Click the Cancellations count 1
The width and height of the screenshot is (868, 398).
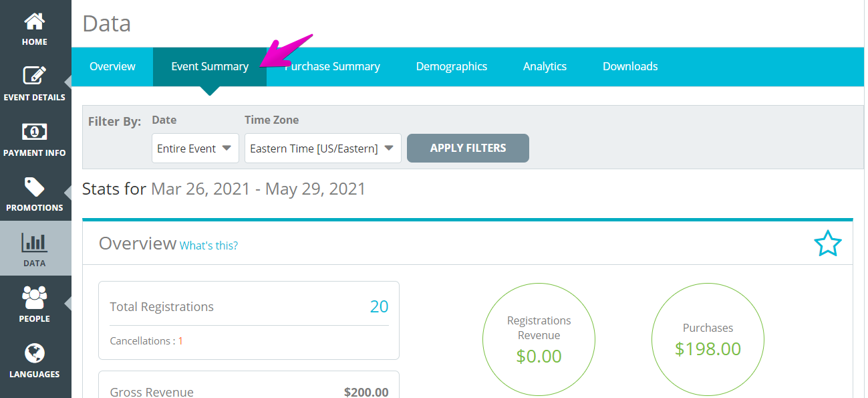[x=180, y=341]
